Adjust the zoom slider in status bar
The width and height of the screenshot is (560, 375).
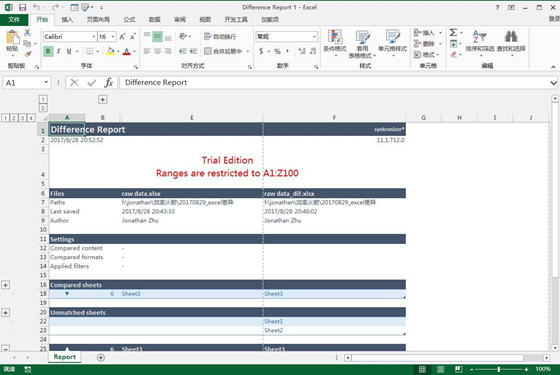499,369
